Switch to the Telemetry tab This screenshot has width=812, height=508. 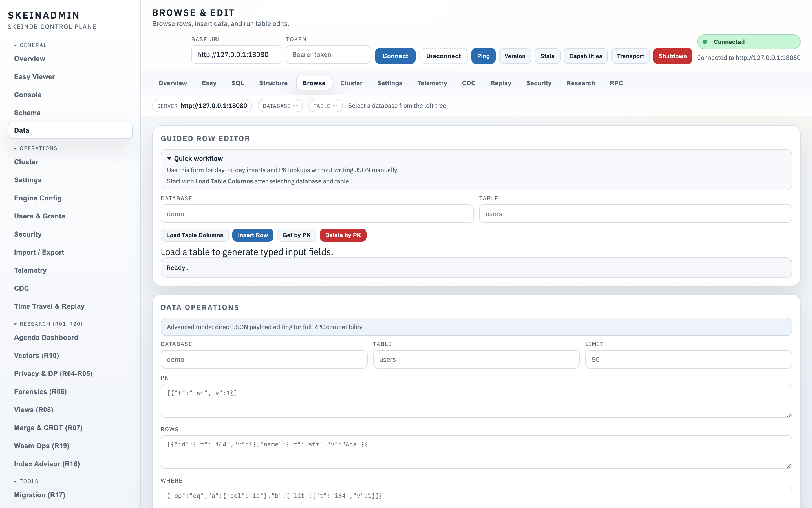pyautogui.click(x=432, y=83)
